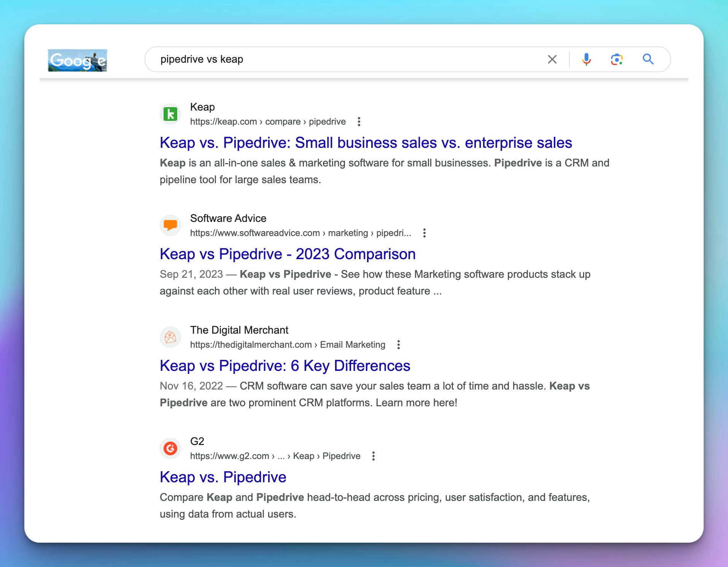Click the Sep 21, 2023 date text
This screenshot has height=567, width=728.
[191, 274]
